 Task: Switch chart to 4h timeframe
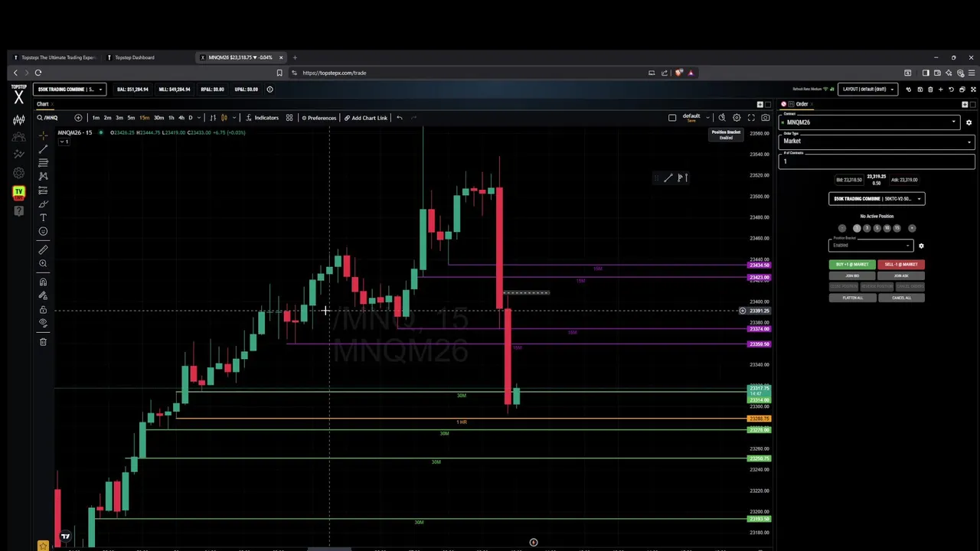pos(181,118)
